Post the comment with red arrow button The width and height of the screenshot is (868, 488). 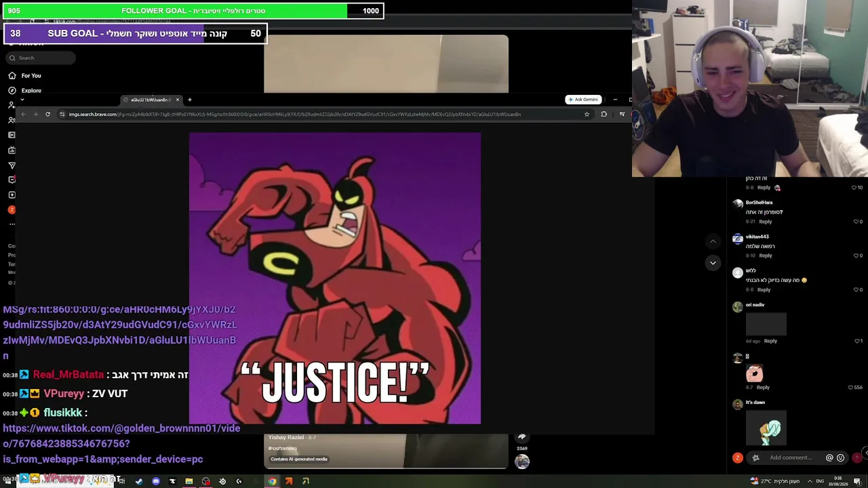pyautogui.click(x=857, y=458)
